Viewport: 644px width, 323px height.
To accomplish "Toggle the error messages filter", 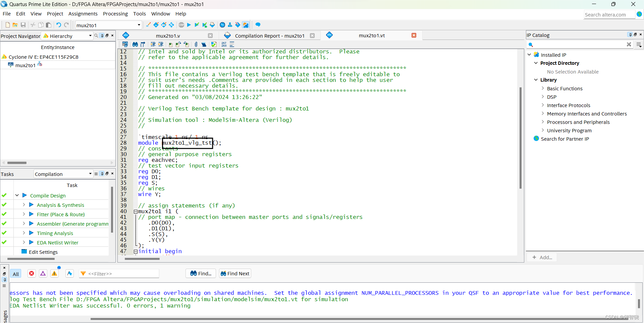I will (32, 274).
